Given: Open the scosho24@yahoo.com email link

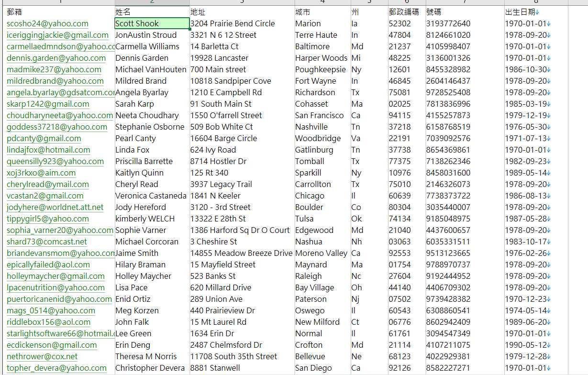Looking at the screenshot, I should (47, 23).
